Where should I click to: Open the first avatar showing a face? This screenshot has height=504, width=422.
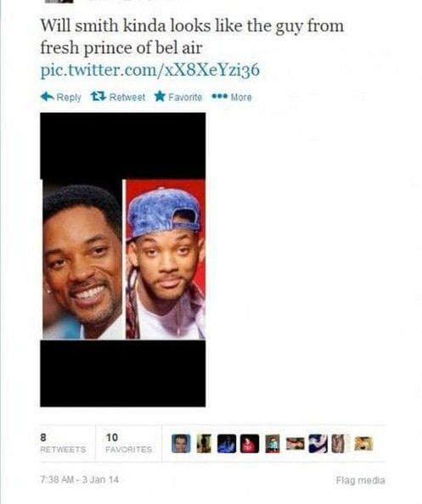click(181, 444)
